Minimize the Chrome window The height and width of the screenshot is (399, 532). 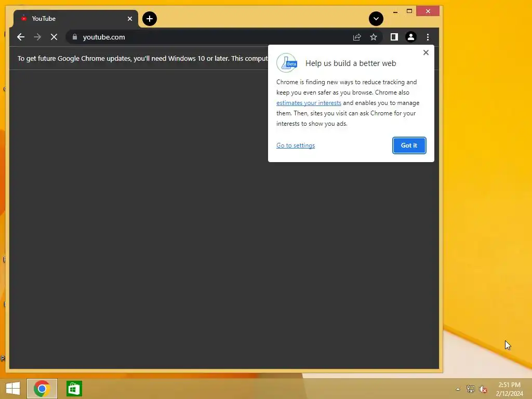click(x=395, y=11)
